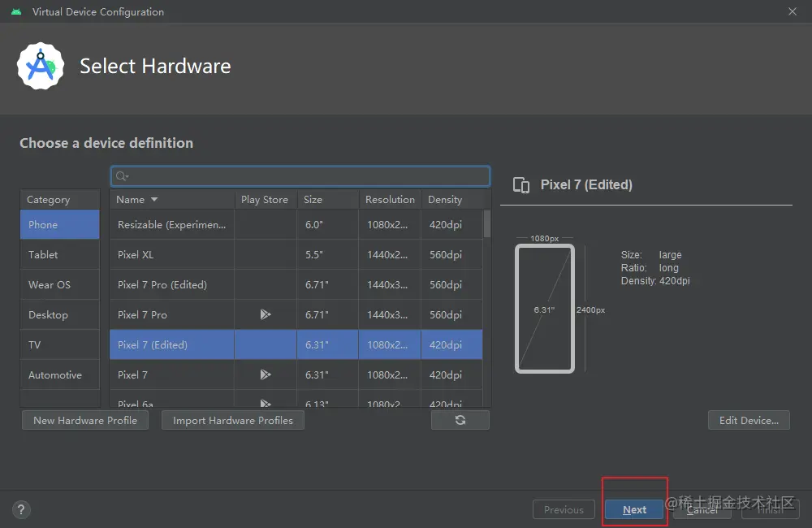Click the Resolution column header
This screenshot has width=812, height=528.
(x=390, y=200)
